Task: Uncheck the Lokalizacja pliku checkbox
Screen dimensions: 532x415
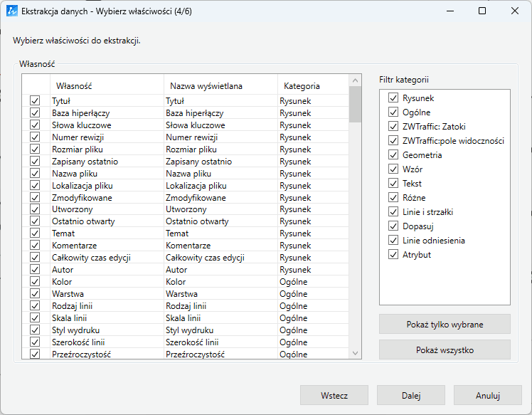Action: point(35,185)
